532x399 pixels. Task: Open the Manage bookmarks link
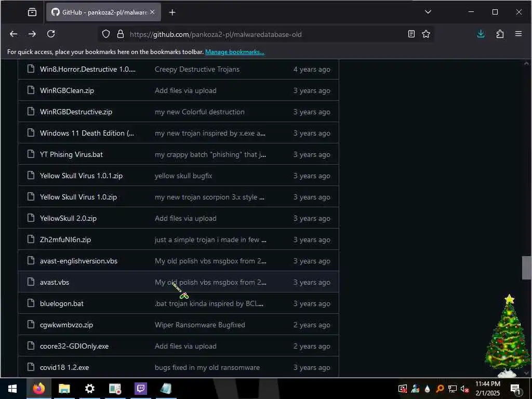(235, 52)
